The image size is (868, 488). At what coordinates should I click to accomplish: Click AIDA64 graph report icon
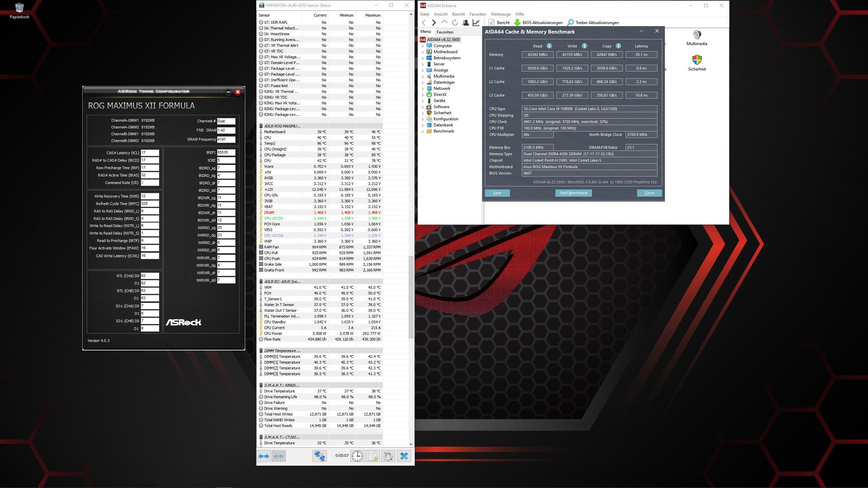(476, 23)
